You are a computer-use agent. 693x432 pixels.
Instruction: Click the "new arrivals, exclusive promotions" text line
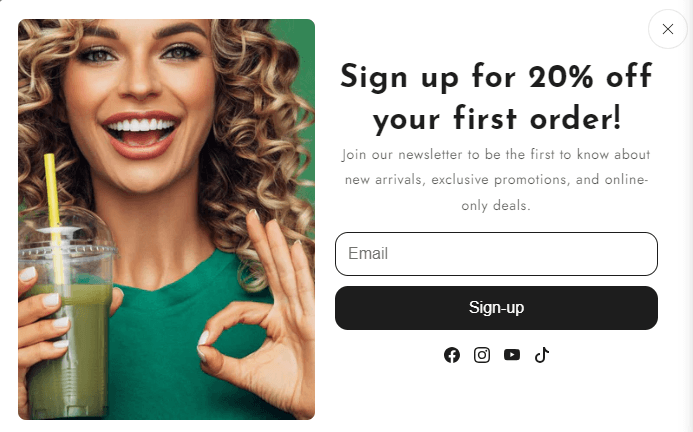496,180
